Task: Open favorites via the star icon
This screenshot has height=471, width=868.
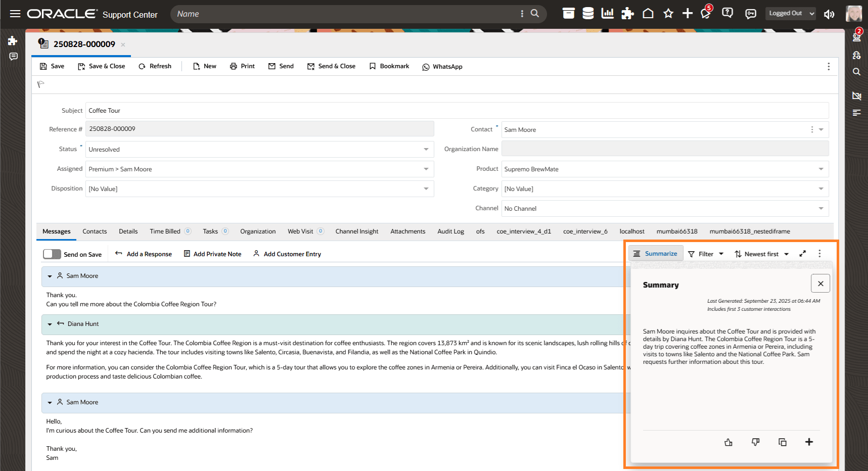Action: 668,14
